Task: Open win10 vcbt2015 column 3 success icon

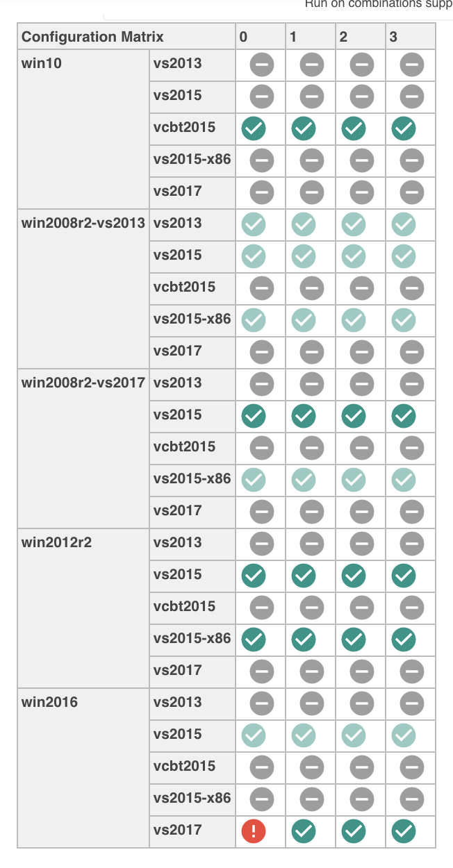Action: coord(403,128)
